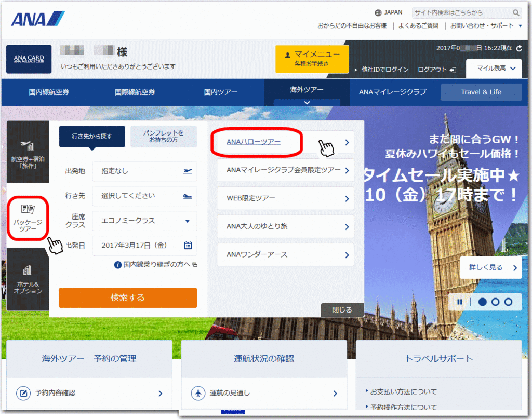The height and width of the screenshot is (420, 532).
Task: Click the ANAワンダーアース item
Action: point(285,254)
